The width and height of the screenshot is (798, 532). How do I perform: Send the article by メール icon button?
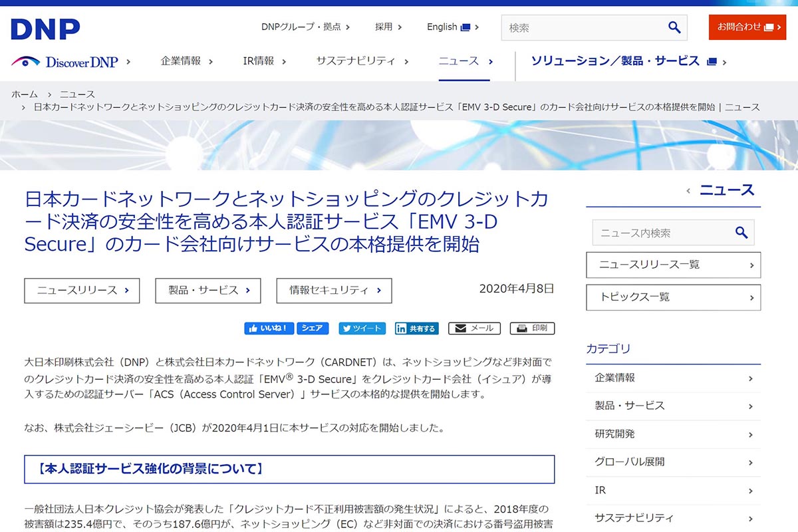tap(474, 329)
